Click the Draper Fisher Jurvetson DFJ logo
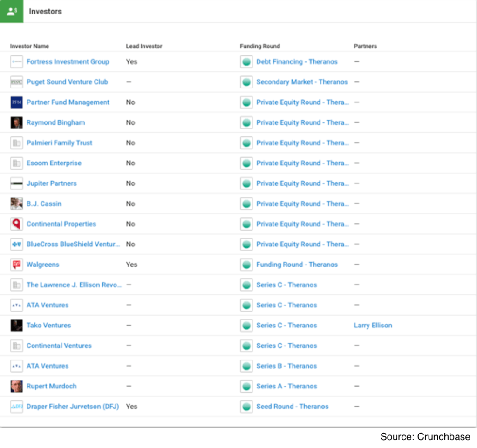This screenshot has width=477, height=448. [x=16, y=407]
